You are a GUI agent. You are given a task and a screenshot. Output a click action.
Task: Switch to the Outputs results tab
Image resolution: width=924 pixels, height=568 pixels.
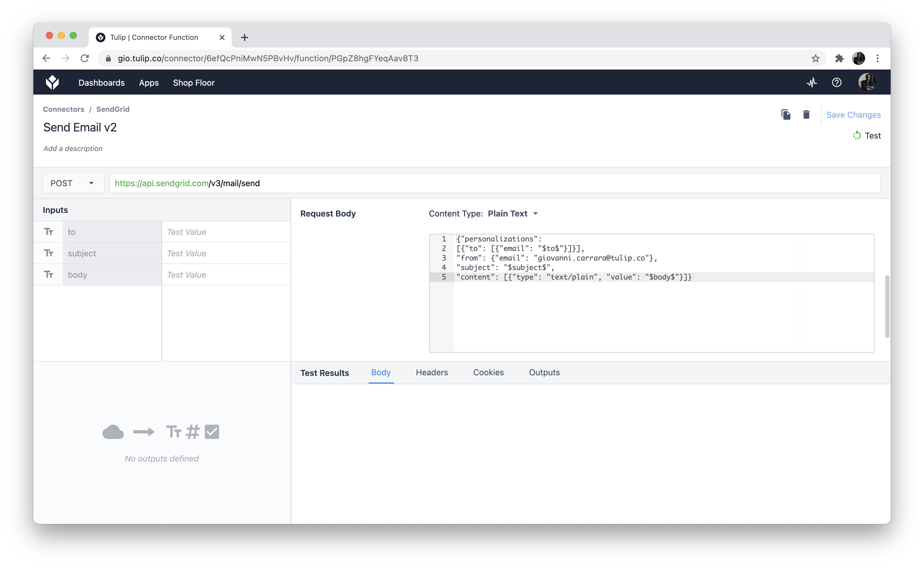[x=544, y=372]
